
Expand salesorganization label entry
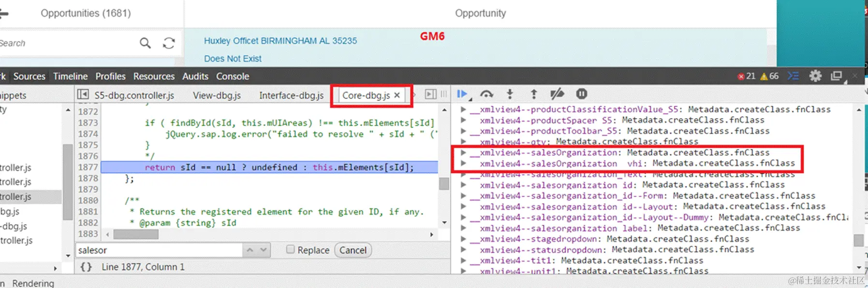click(x=463, y=228)
